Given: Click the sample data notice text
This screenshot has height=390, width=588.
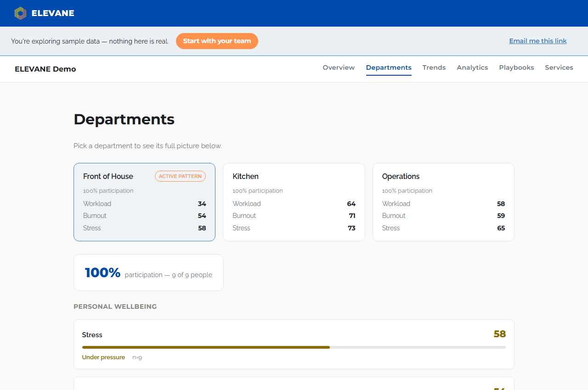Looking at the screenshot, I should pos(90,41).
